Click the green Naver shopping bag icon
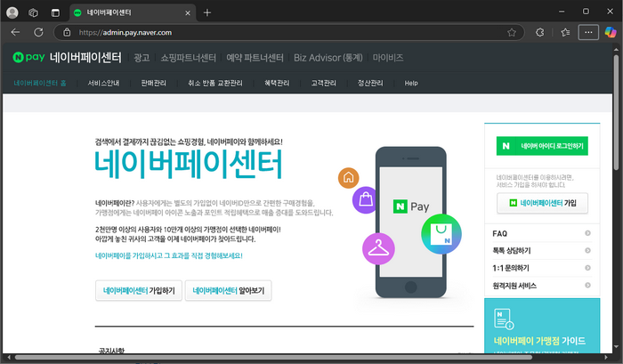The height and width of the screenshot is (364, 623). click(441, 236)
